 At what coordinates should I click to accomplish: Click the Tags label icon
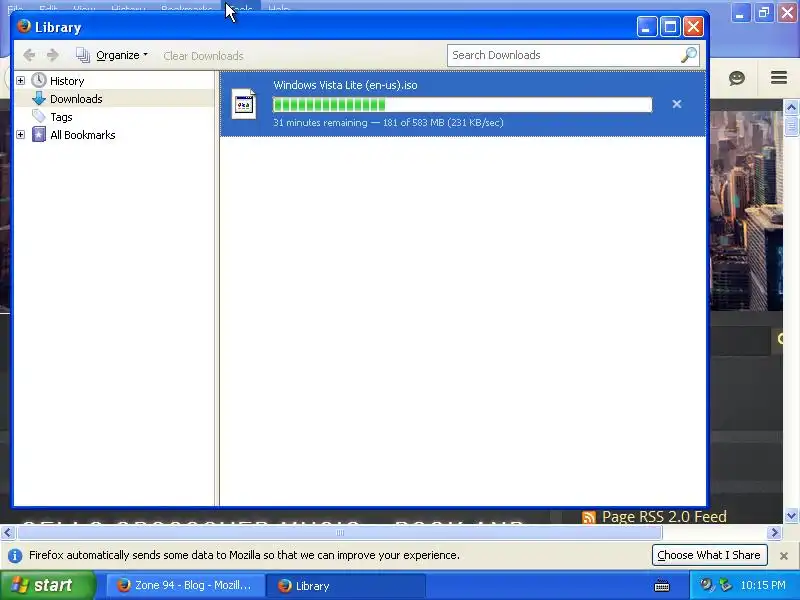click(x=39, y=116)
